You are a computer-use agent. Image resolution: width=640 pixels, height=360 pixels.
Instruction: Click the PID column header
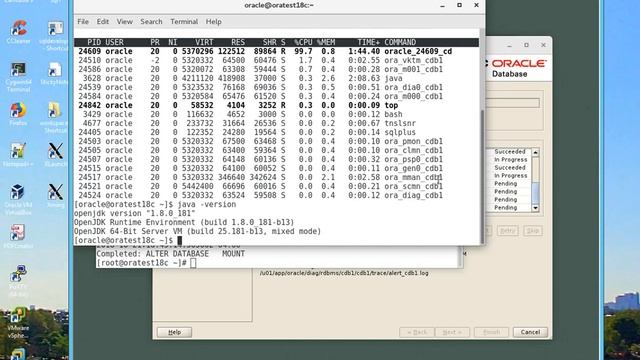click(x=94, y=42)
